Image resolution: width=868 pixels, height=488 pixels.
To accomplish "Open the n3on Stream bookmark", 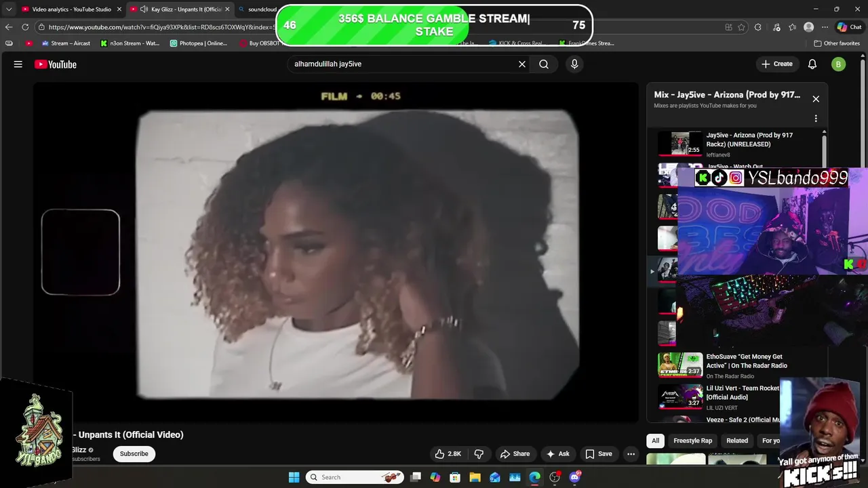I will click(x=130, y=43).
